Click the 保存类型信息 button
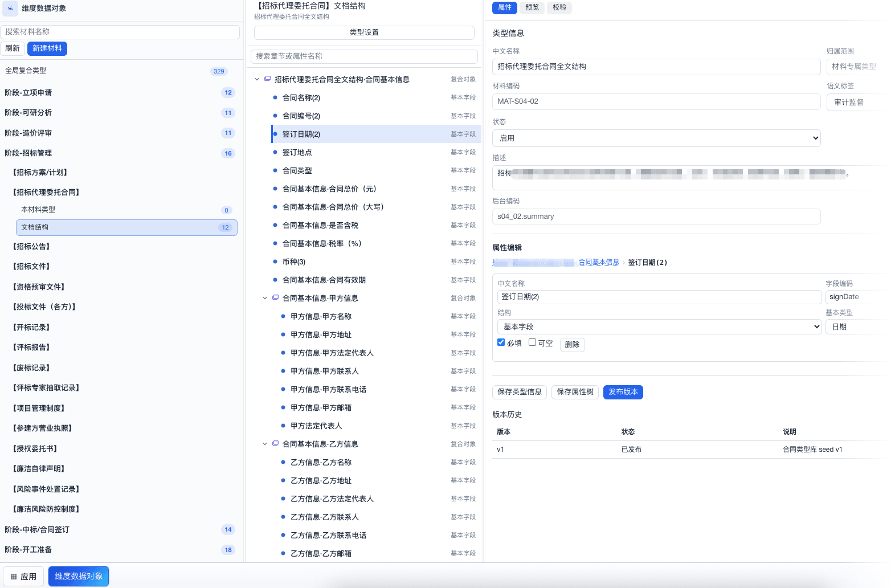Screen dimensions: 891x588 pyautogui.click(x=520, y=392)
